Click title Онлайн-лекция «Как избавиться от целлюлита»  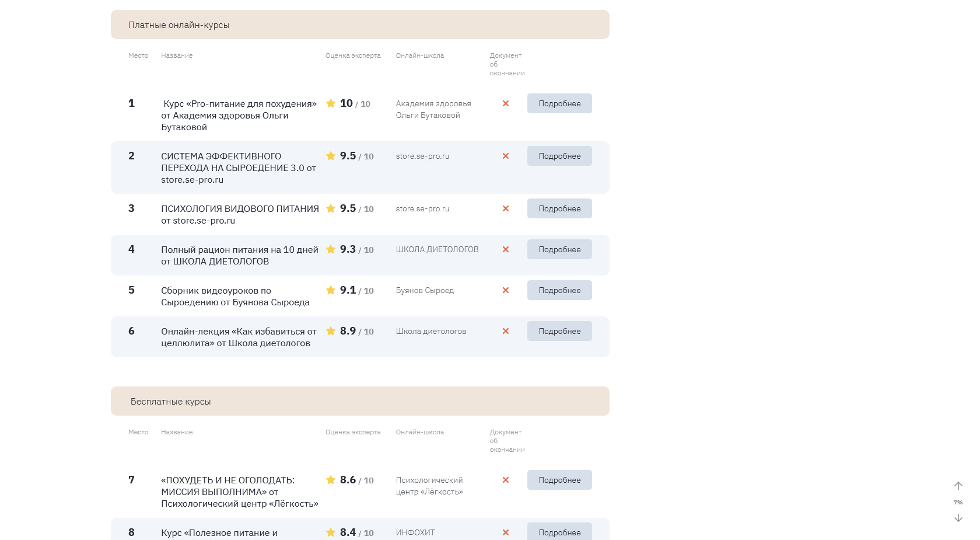pos(239,337)
